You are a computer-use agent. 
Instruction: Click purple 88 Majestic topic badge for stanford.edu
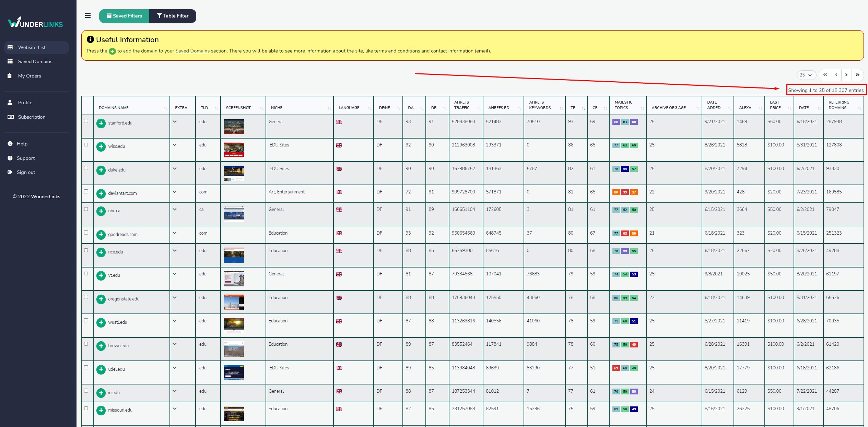[x=616, y=122]
